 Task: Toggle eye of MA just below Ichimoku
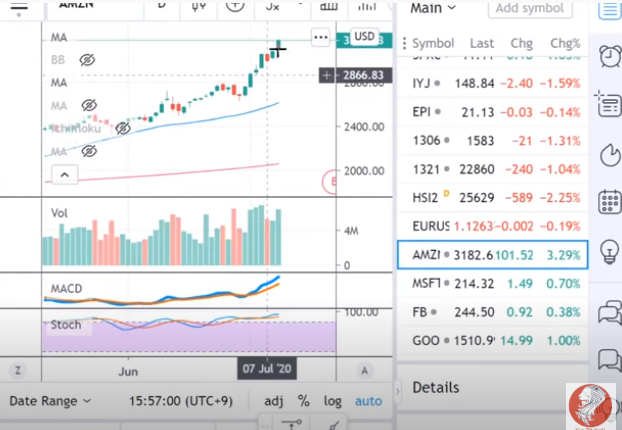[x=89, y=151]
